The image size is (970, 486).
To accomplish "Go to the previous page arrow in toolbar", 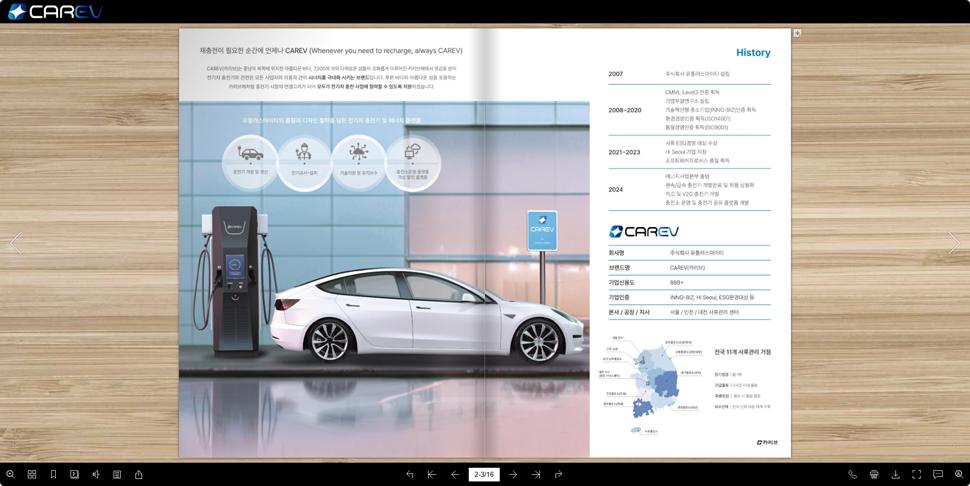I will (455, 475).
